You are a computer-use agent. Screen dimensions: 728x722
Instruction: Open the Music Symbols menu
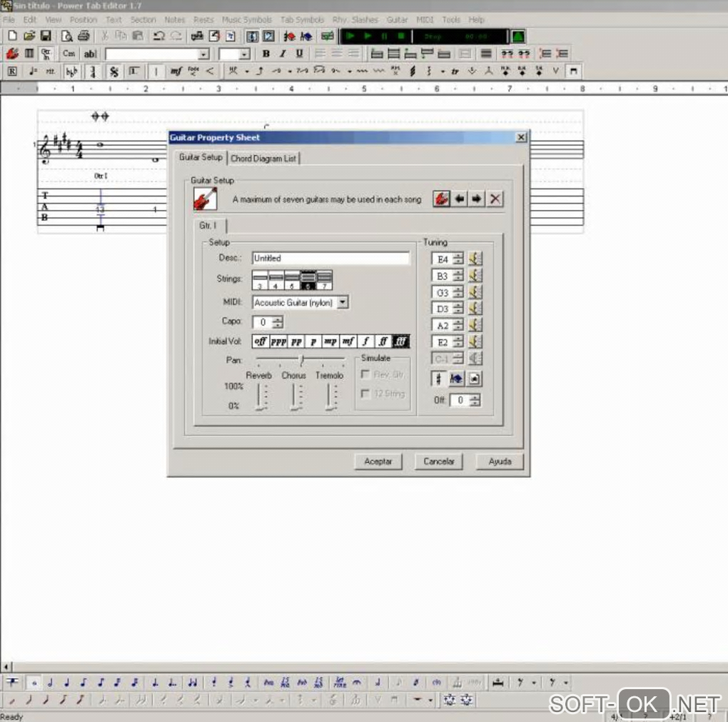[246, 19]
